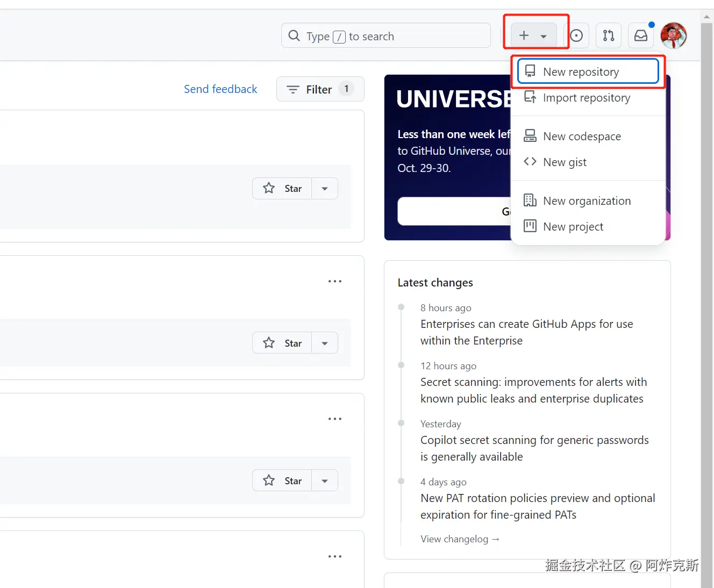Screen dimensions: 714x588
Task: Click the filter count badge 1
Action: pos(346,89)
